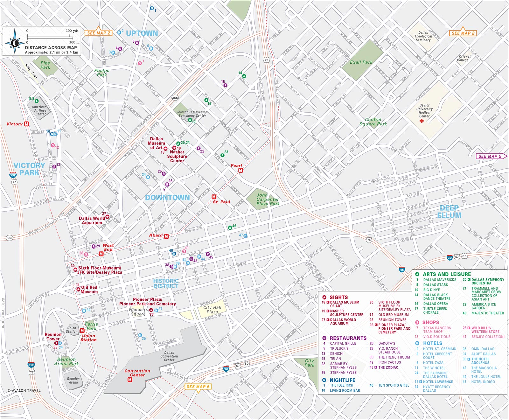Click the Sixth Floor Museum star marker 30

coord(75,270)
